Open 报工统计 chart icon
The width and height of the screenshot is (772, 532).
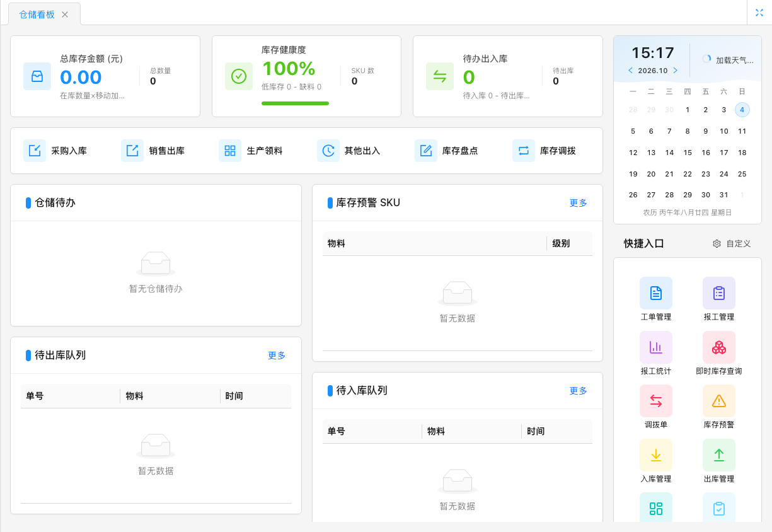[x=656, y=347]
